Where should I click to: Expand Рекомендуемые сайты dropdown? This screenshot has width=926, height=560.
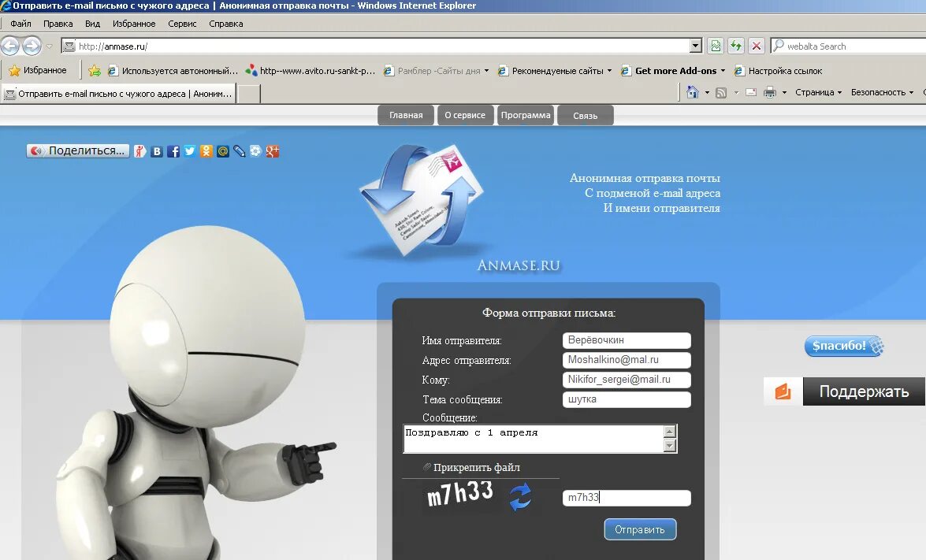(609, 71)
